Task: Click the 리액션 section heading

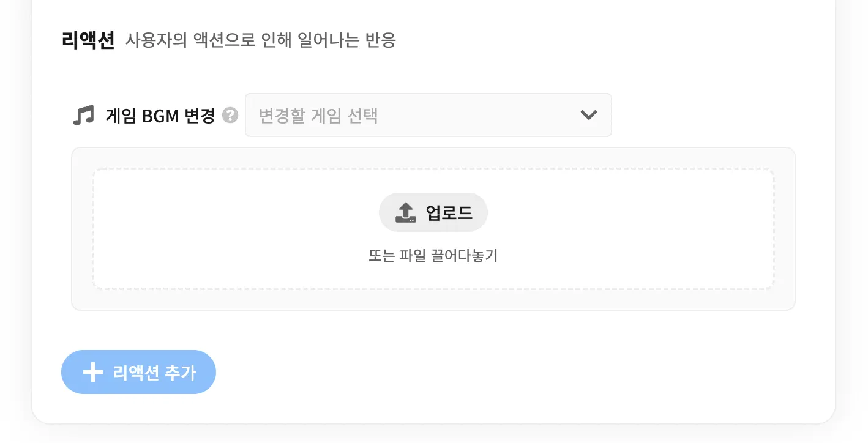Action: click(88, 40)
